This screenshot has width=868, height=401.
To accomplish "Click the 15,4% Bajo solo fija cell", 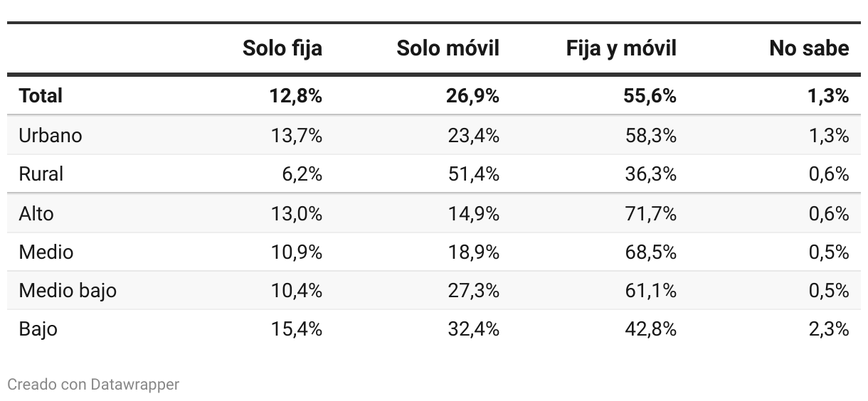I will tap(297, 329).
